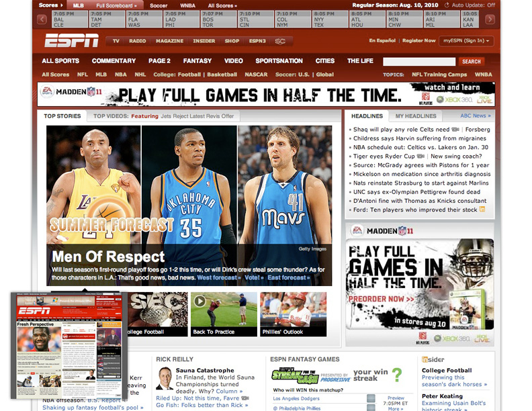This screenshot has height=411, width=532.
Task: Follow the East forecast link
Action: coord(288,277)
